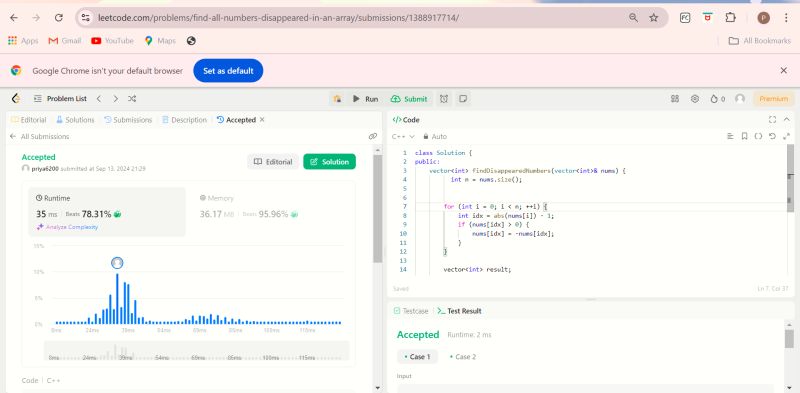Click the green Solution button

coord(330,162)
